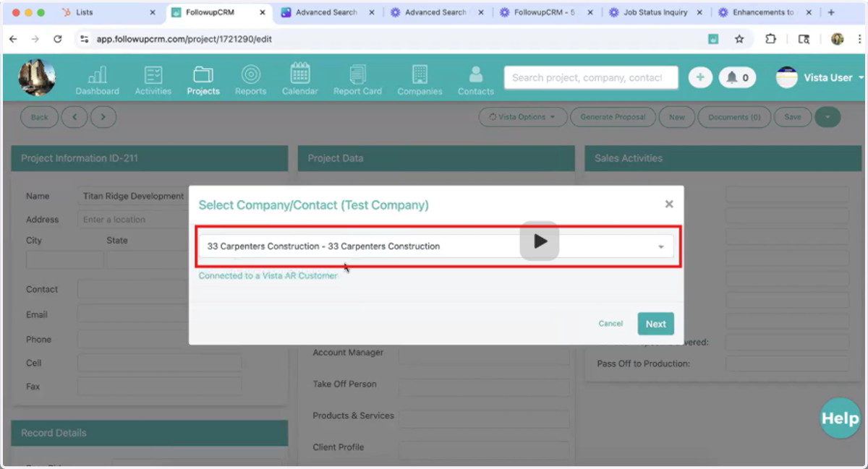Switch to the Job Status Inquiry tab
The height and width of the screenshot is (469, 868).
tap(657, 12)
